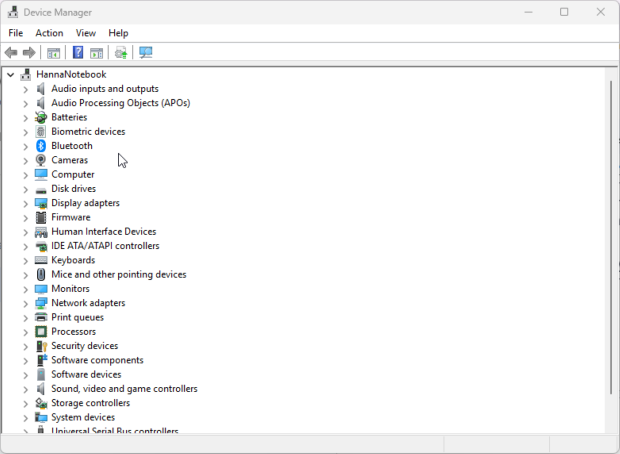Click the vertical scrollbar of the device tree
This screenshot has height=454, width=620.
tap(611, 237)
